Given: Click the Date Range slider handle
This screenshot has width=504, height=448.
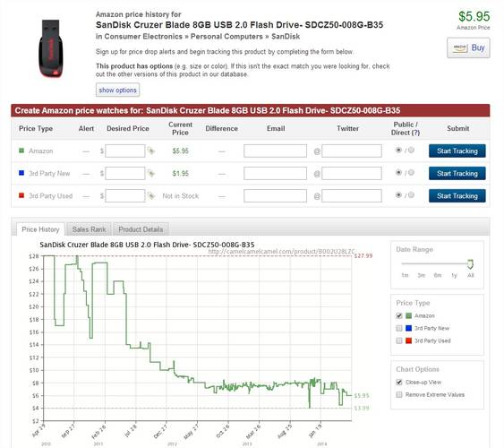Looking at the screenshot, I should 471,264.
